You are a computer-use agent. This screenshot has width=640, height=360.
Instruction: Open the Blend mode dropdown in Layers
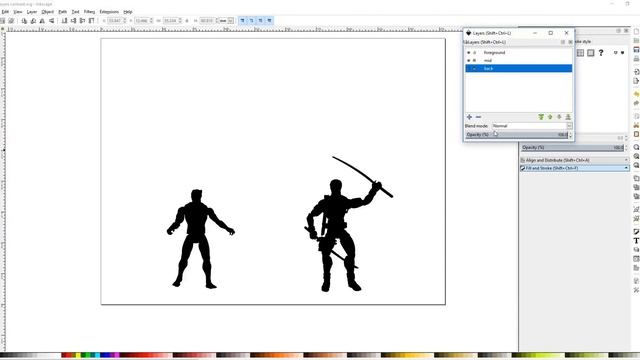coord(532,126)
